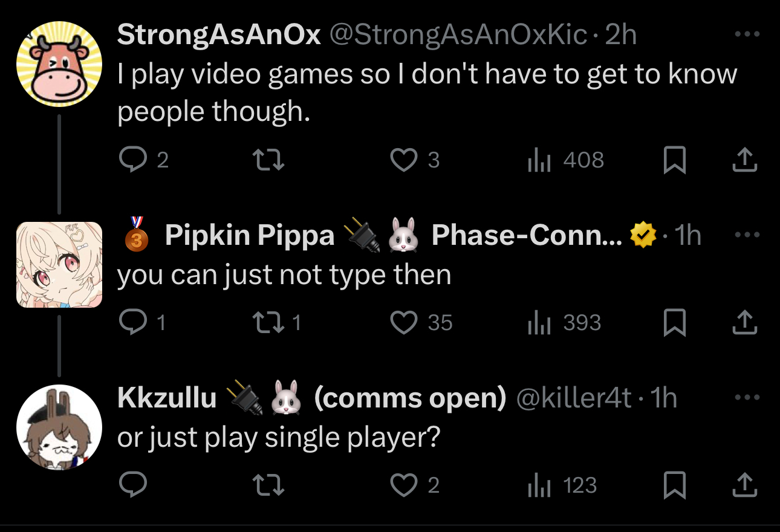780x532 pixels.
Task: Open more options for StrongAsAnOx's tweet
Action: (x=747, y=35)
